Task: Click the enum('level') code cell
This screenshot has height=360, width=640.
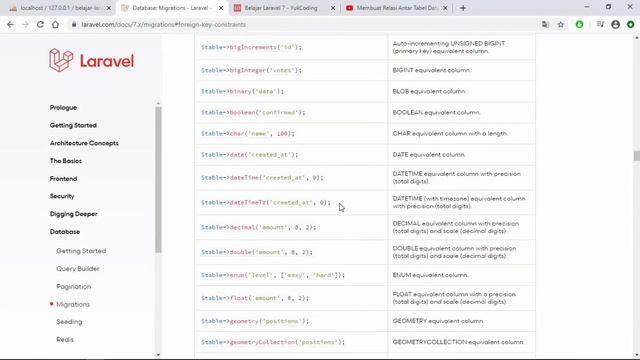Action: 291,275
